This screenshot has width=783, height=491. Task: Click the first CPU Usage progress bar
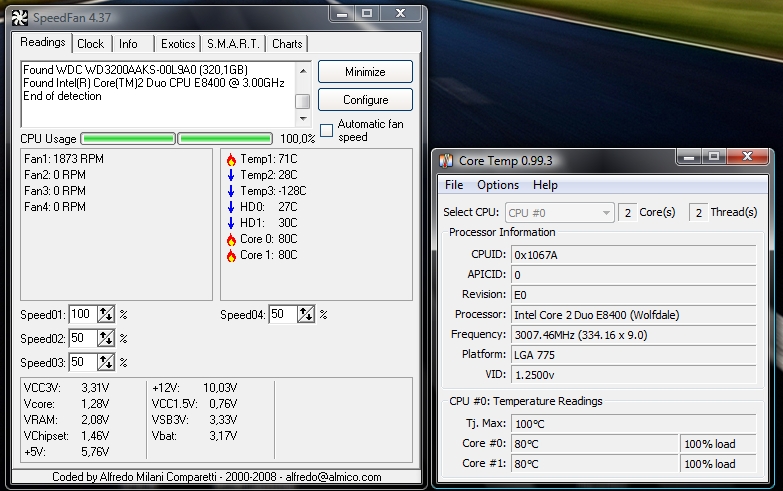tap(128, 138)
